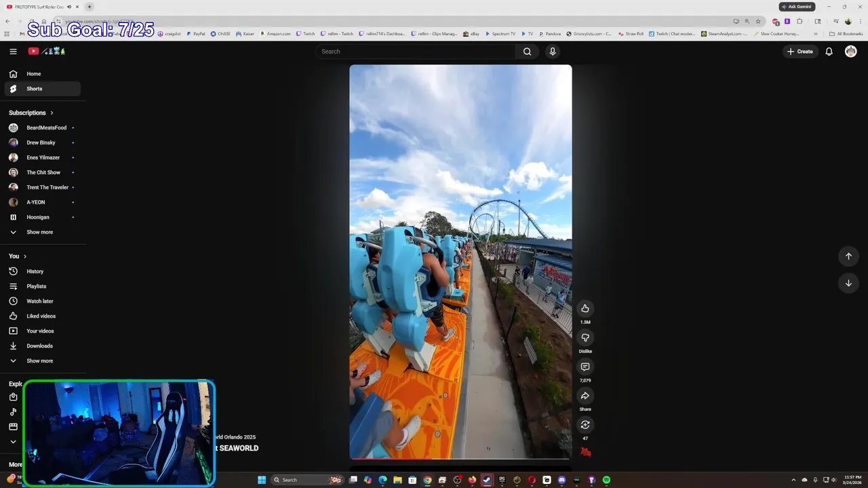
Task: Open the All Bookmarks folder
Action: tap(846, 33)
